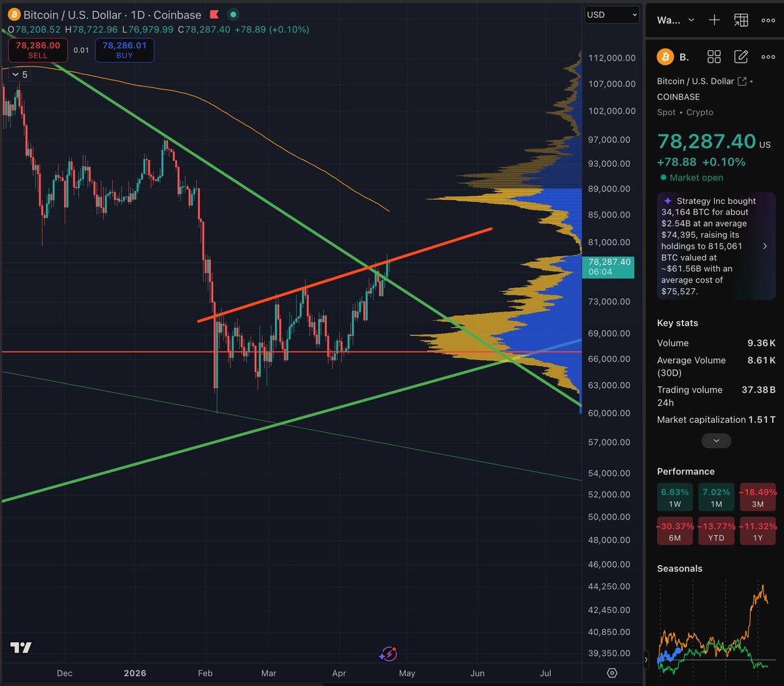The width and height of the screenshot is (784, 686).
Task: Click the TradingView logo at the chart's bottom left
Action: pyautogui.click(x=21, y=647)
